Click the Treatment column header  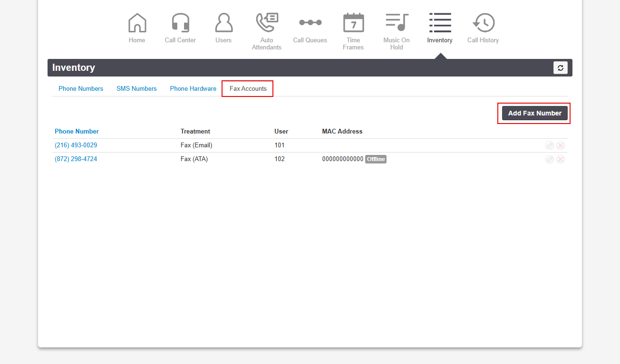point(195,132)
